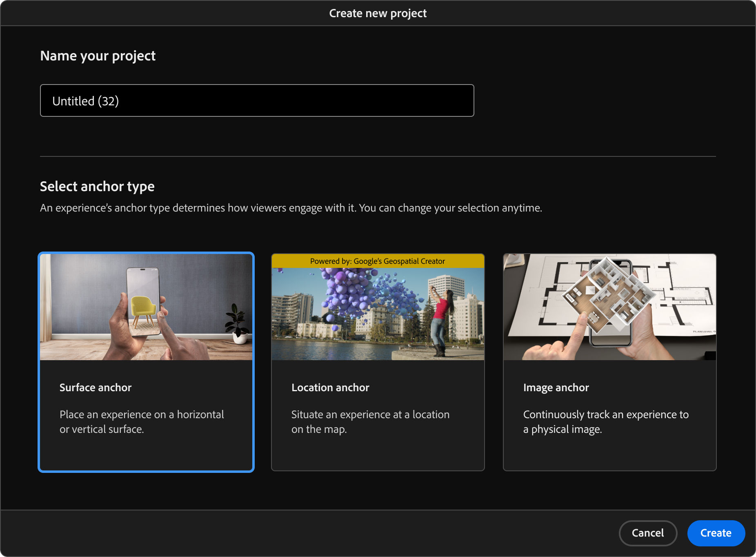756x557 pixels.
Task: Pick the Image anchor card
Action: pyautogui.click(x=610, y=362)
